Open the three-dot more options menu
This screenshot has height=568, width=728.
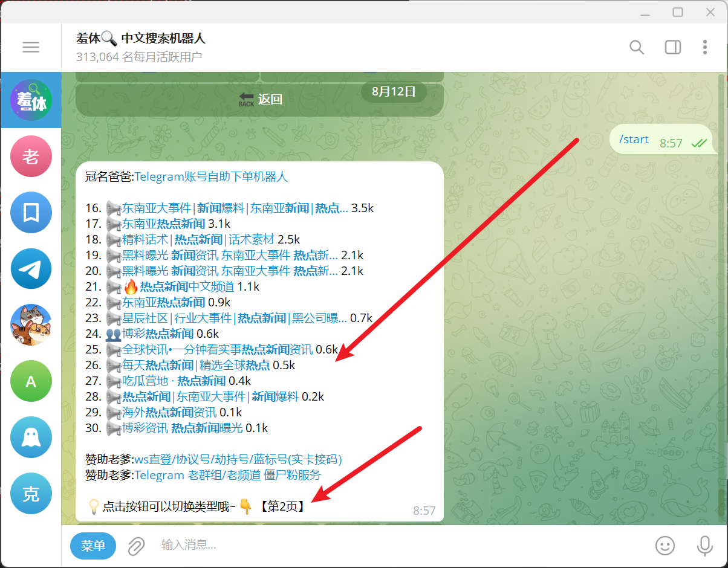704,47
